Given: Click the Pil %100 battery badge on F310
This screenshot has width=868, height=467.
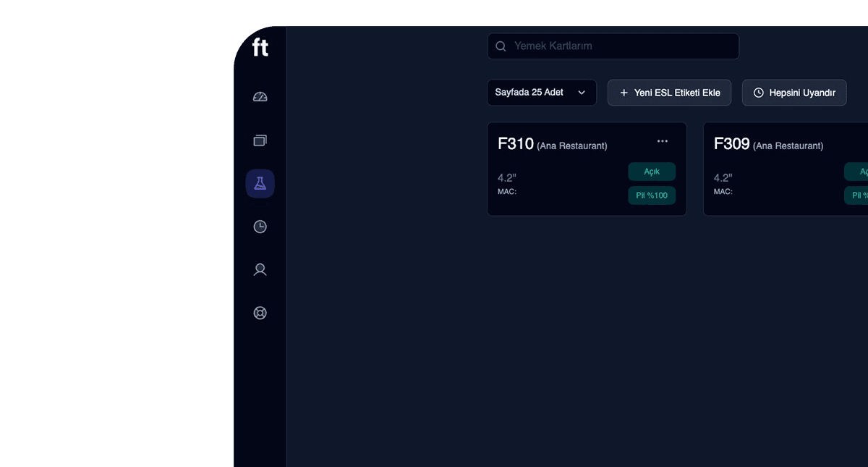Looking at the screenshot, I should 652,195.
